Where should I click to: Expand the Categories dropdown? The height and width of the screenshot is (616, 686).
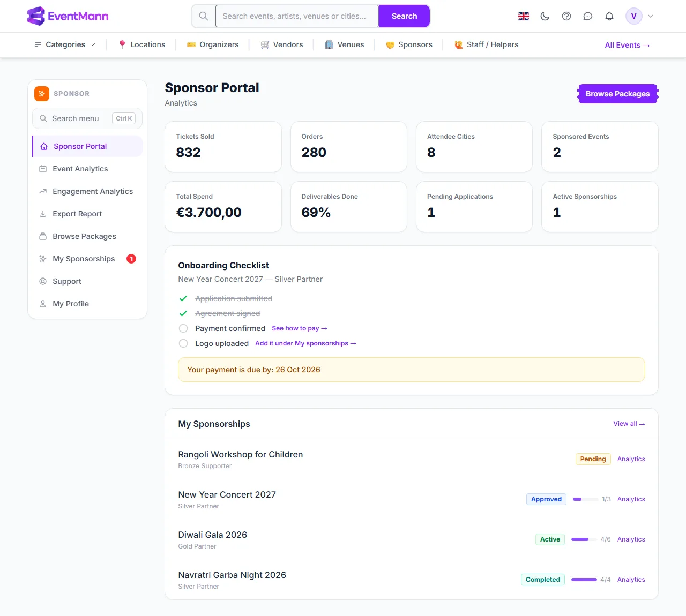[65, 45]
